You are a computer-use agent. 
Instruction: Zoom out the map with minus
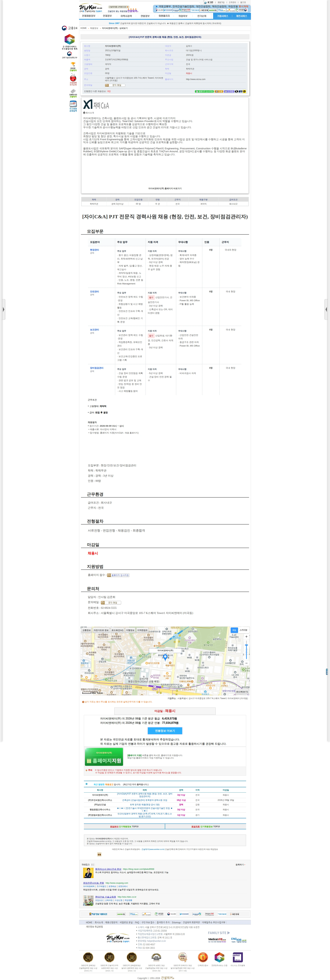pyautogui.click(x=246, y=663)
